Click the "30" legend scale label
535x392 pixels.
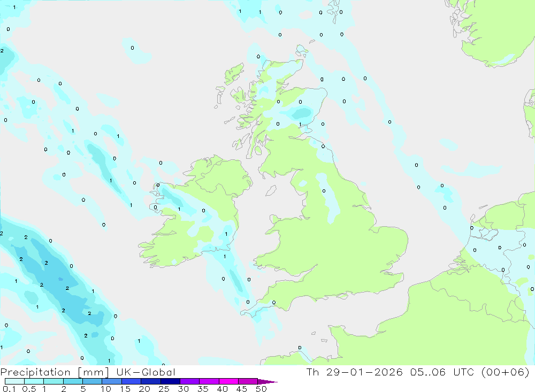pyautogui.click(x=184, y=389)
